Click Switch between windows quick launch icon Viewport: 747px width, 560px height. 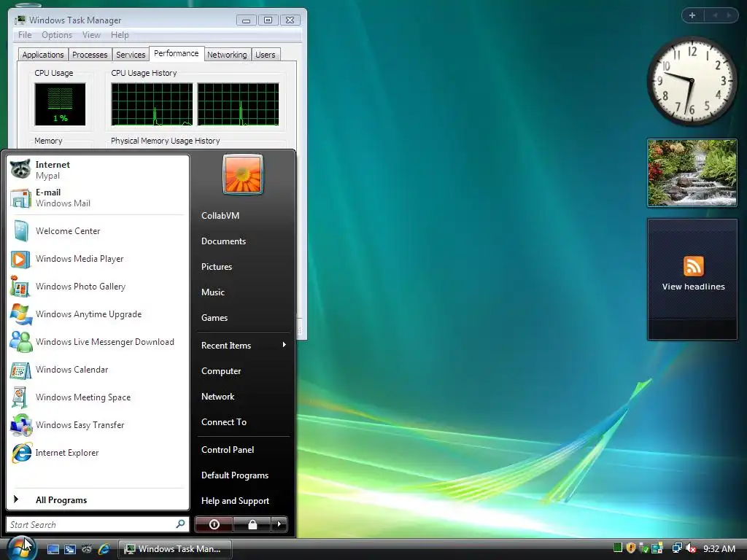[69, 549]
